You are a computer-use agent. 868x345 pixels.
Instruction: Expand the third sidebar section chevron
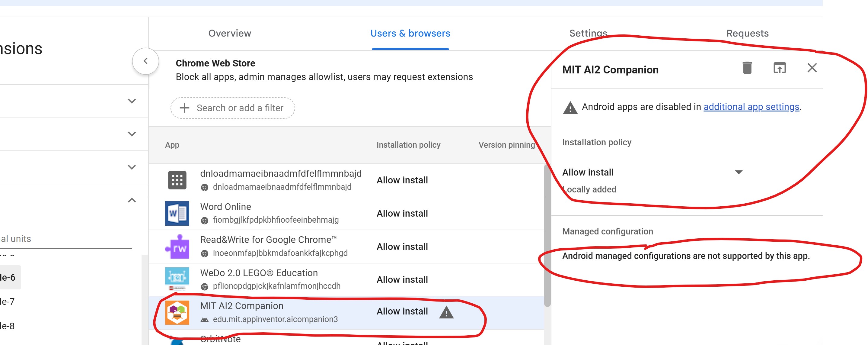click(132, 167)
